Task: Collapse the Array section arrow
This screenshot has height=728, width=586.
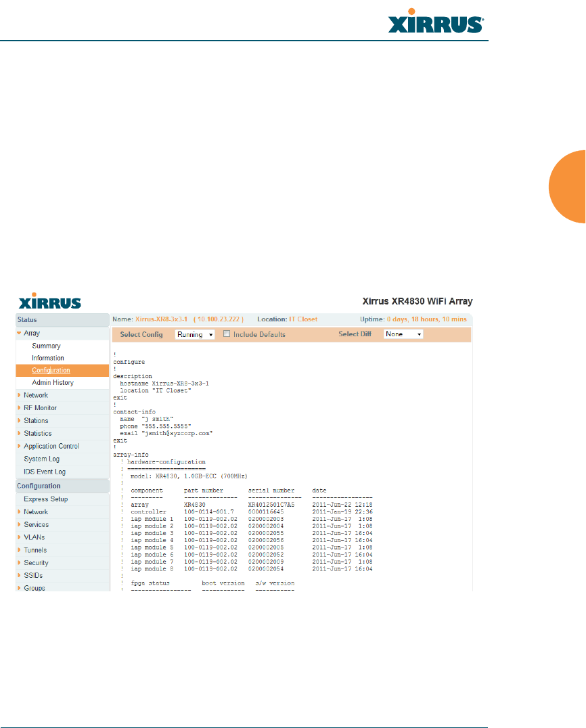Action: [19, 333]
